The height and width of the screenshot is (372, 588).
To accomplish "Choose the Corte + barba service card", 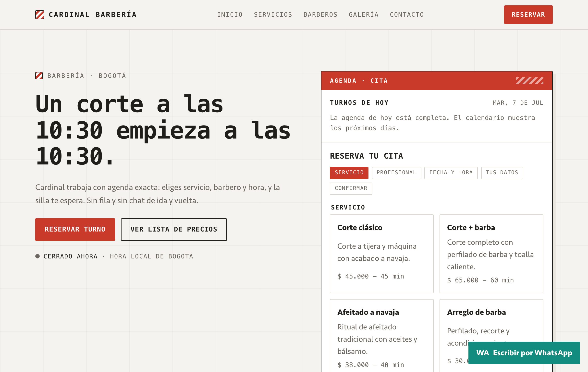I will pos(491,254).
